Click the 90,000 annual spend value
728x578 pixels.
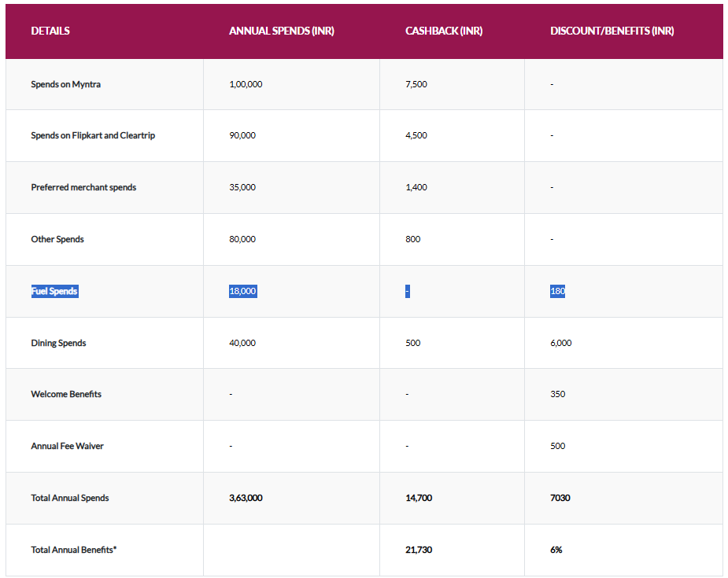[x=242, y=135]
